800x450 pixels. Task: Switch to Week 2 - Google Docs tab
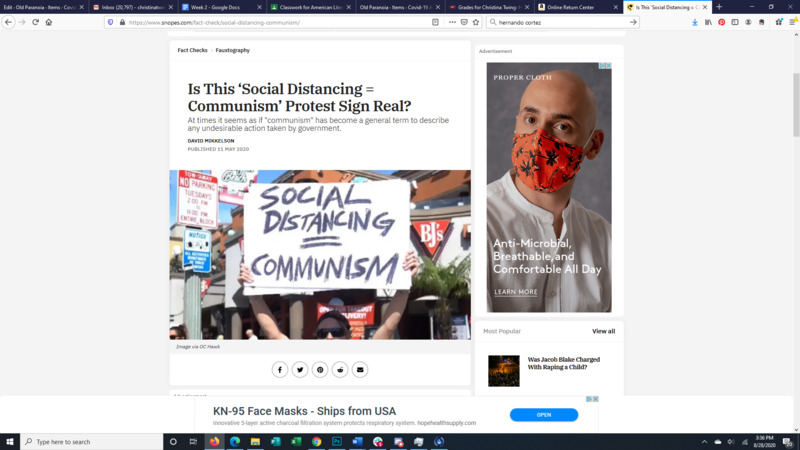point(216,7)
